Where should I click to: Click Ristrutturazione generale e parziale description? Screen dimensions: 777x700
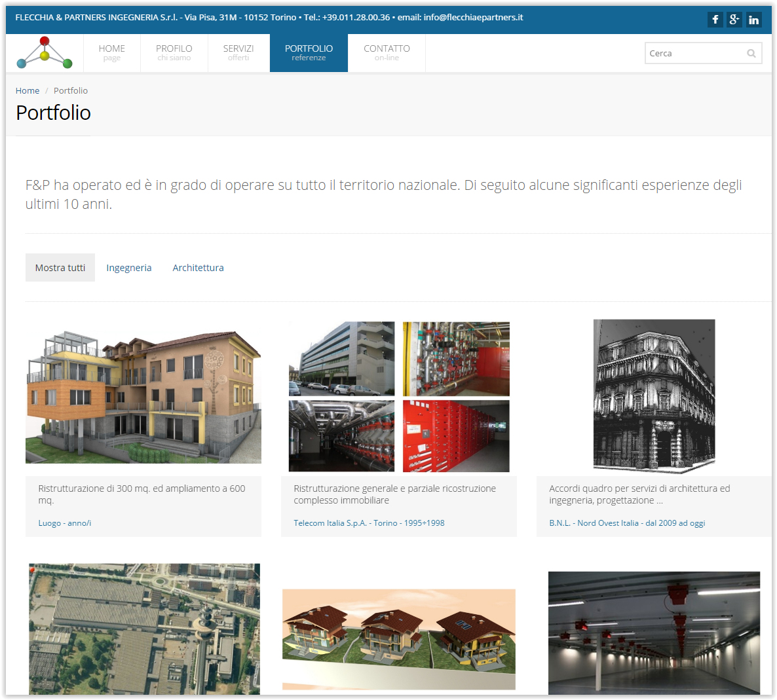pyautogui.click(x=394, y=494)
